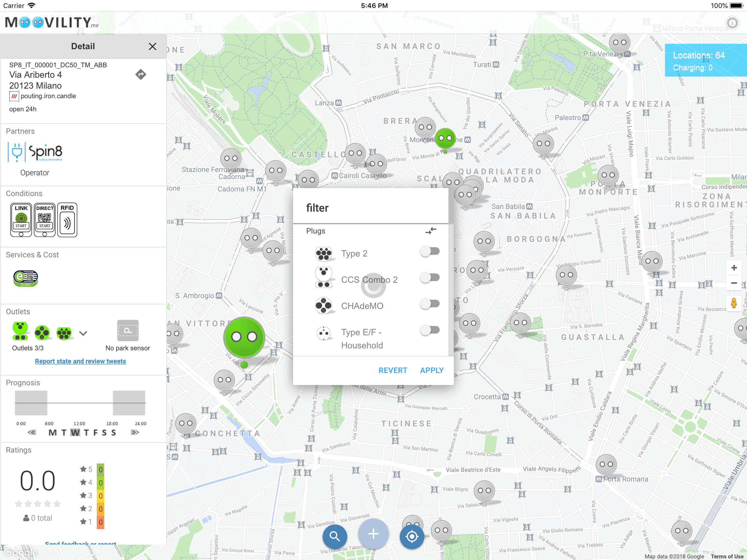Click the RFID condition icon
Viewport: 747px width, 560px height.
coord(67,220)
